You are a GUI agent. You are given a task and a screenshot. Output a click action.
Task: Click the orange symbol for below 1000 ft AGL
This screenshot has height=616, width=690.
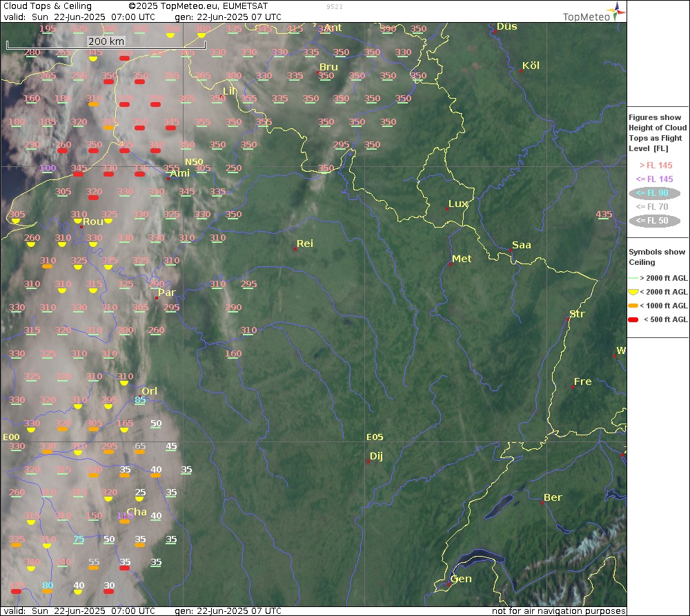[x=633, y=306]
